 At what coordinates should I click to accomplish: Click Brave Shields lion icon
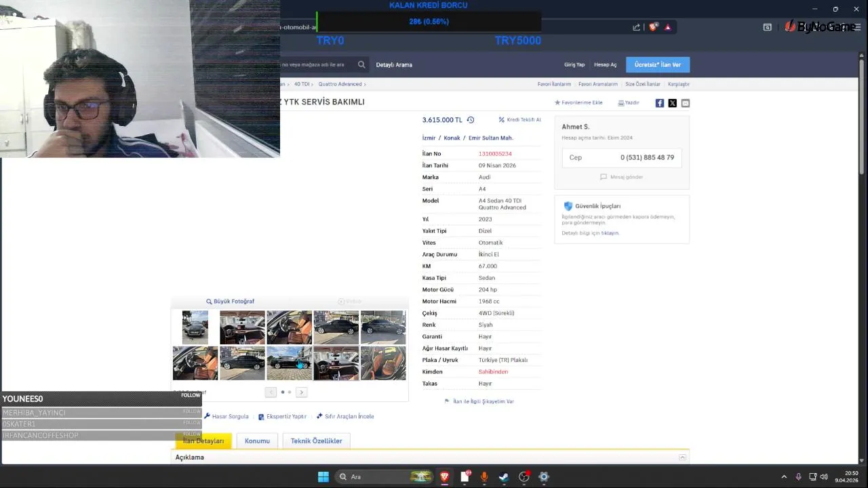[653, 27]
